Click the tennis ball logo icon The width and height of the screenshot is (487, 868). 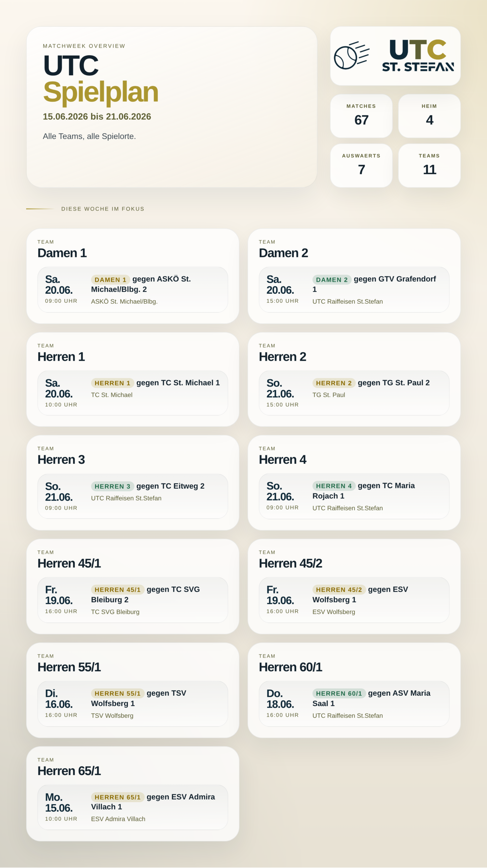pos(351,56)
